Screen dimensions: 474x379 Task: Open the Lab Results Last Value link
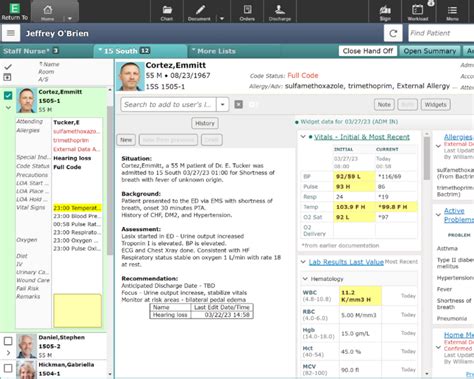coord(346,262)
